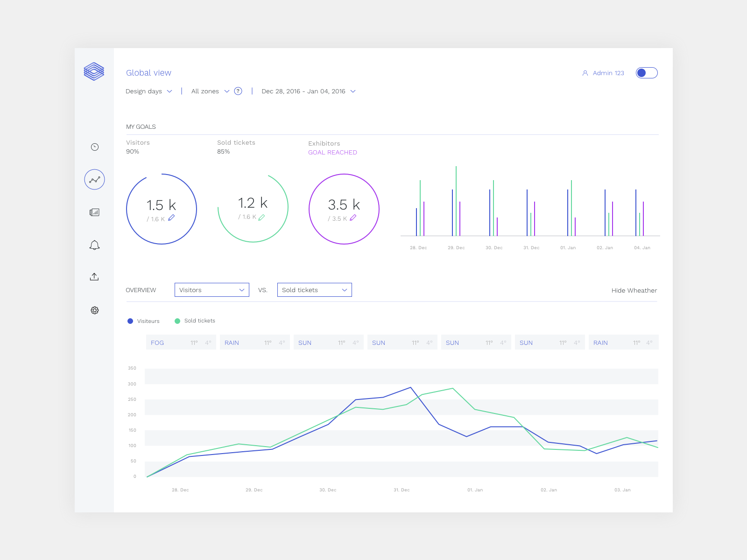Toggle the Visiteurs legend series
747x560 pixels.
point(143,321)
